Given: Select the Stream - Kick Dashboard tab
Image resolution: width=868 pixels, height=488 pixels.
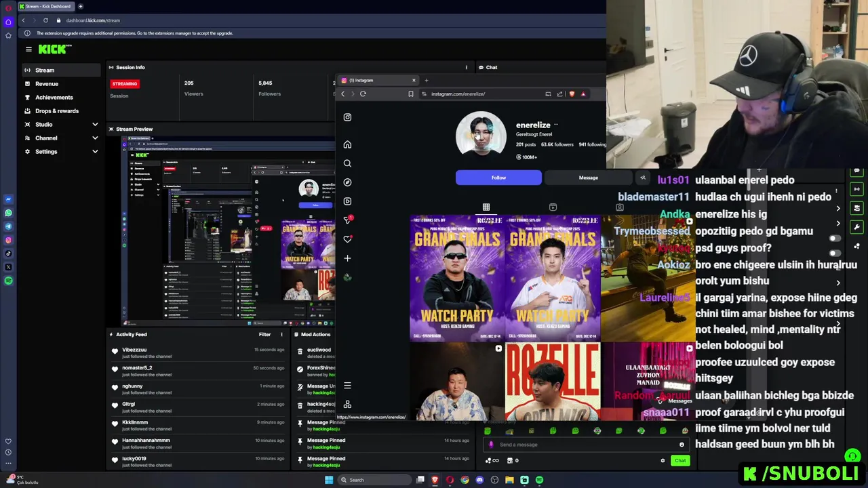Looking at the screenshot, I should 45,6.
